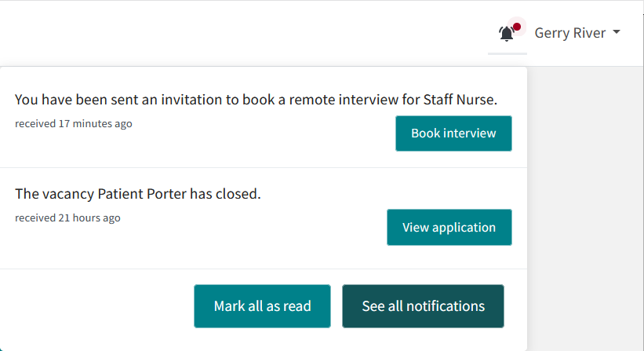The width and height of the screenshot is (644, 351).
Task: Select Mark all as read
Action: click(262, 306)
